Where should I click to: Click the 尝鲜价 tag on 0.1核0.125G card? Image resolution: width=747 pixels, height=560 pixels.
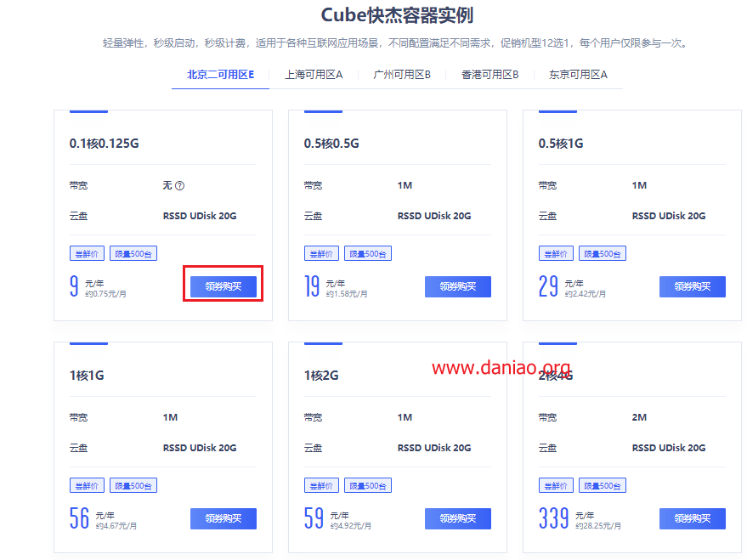pos(84,253)
